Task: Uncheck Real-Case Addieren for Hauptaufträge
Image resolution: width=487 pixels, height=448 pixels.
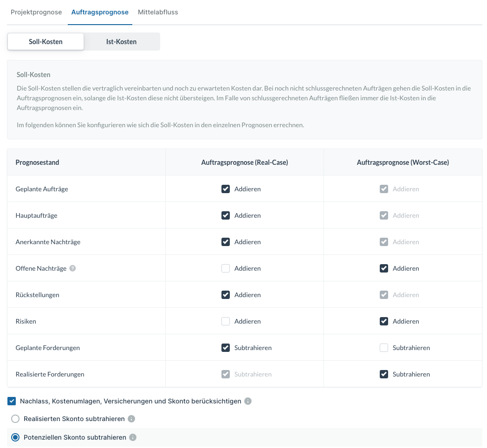Action: (x=226, y=215)
